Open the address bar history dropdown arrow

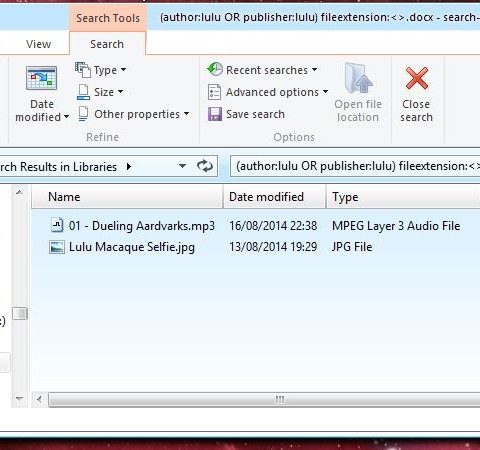[182, 166]
